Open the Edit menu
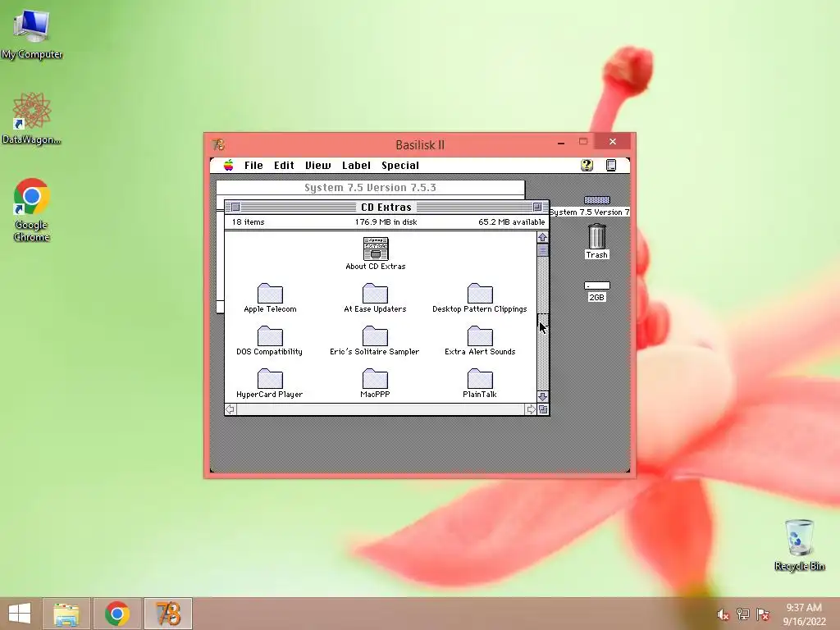Screen dimensions: 840x630 pos(284,166)
